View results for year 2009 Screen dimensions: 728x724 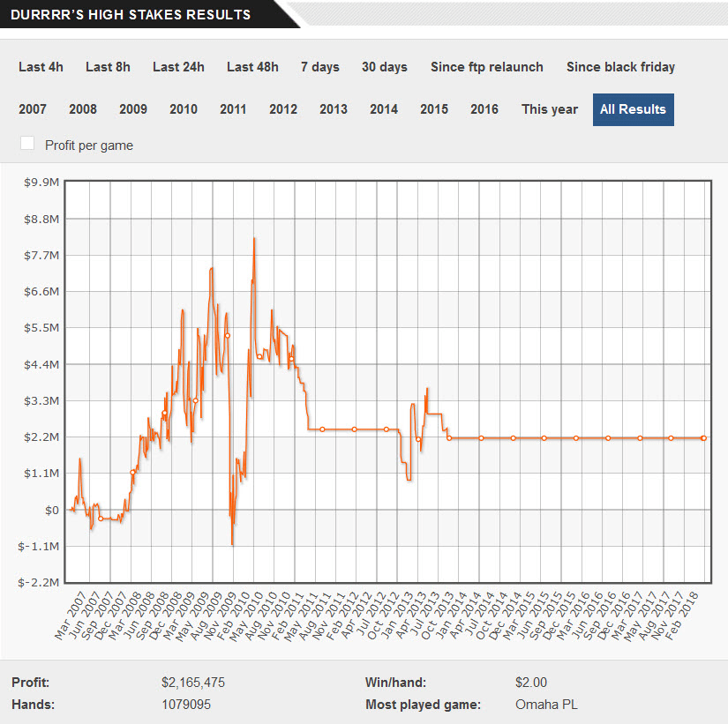(133, 109)
